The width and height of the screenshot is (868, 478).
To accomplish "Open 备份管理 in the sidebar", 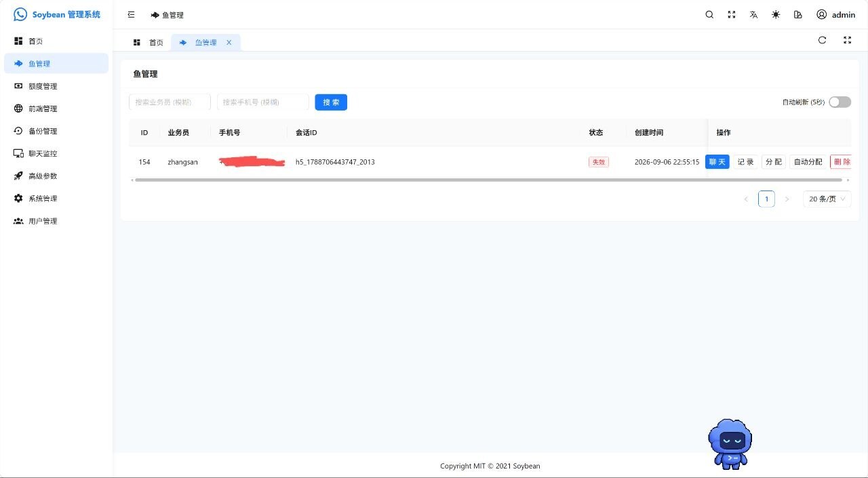I will pyautogui.click(x=56, y=131).
